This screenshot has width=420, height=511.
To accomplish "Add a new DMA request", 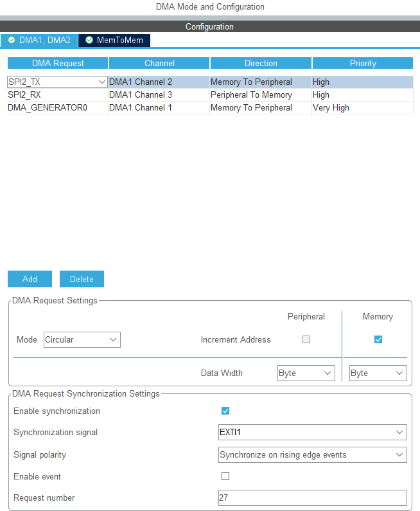I will pyautogui.click(x=30, y=279).
